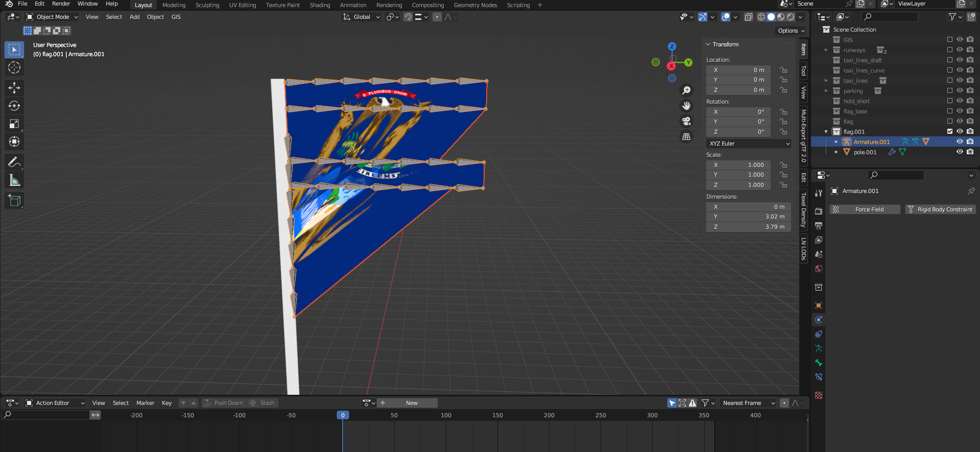
Task: Switch to the Sculpting workspace tab
Action: (207, 5)
